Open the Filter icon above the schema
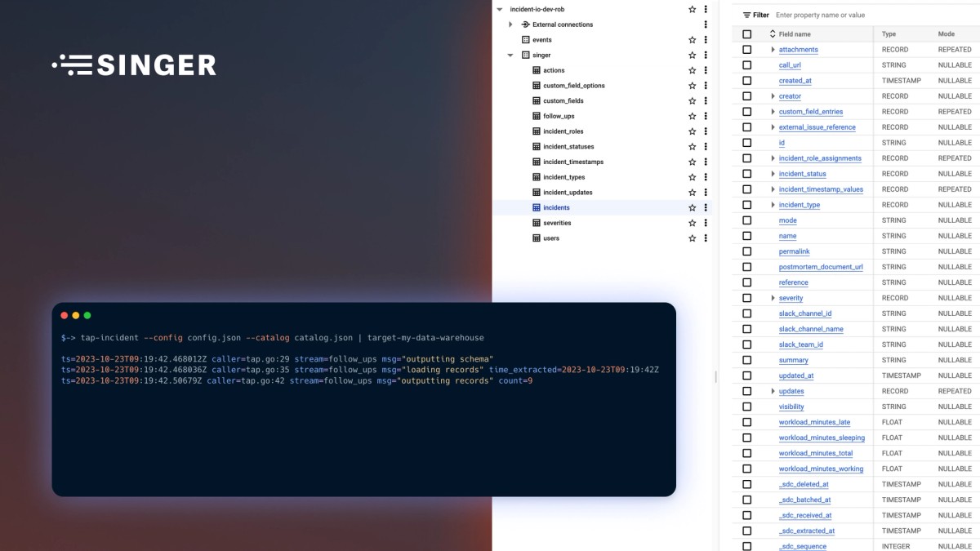 click(x=748, y=15)
